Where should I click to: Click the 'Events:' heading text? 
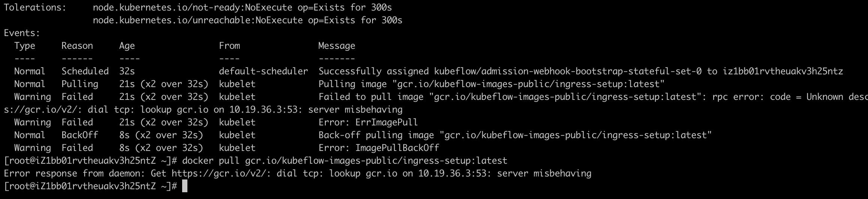tap(22, 33)
